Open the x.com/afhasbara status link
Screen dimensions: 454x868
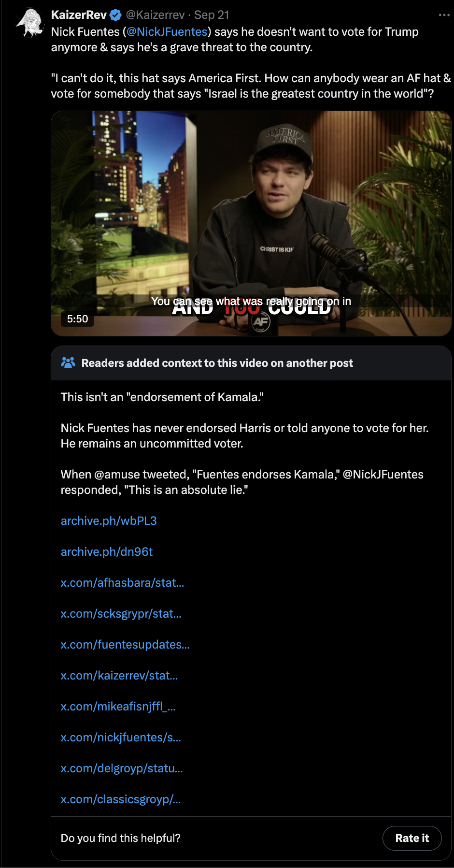[x=122, y=583]
